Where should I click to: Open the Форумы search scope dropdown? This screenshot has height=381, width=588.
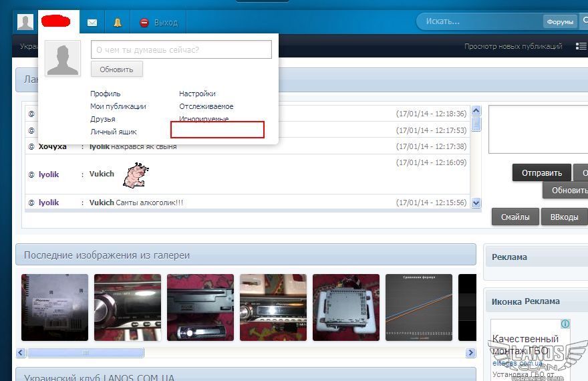click(x=560, y=21)
